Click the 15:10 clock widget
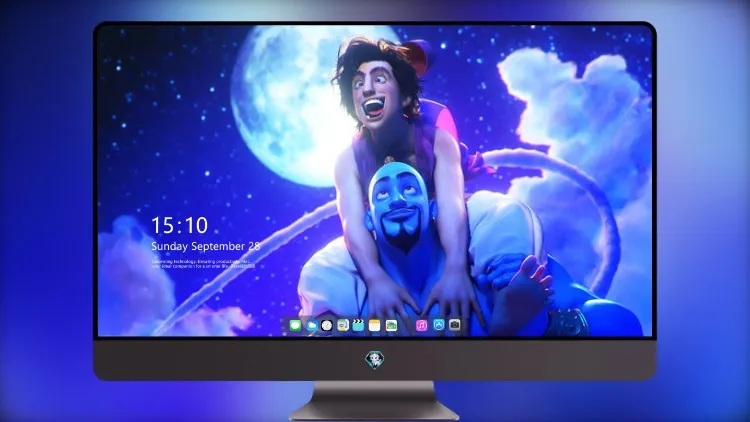Image resolution: width=750 pixels, height=422 pixels. pos(179,225)
